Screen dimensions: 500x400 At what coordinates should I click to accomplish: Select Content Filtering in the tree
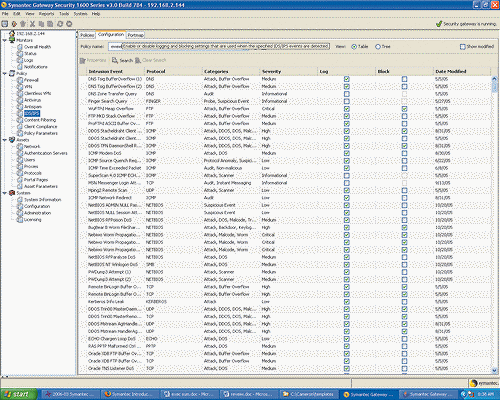(x=40, y=120)
